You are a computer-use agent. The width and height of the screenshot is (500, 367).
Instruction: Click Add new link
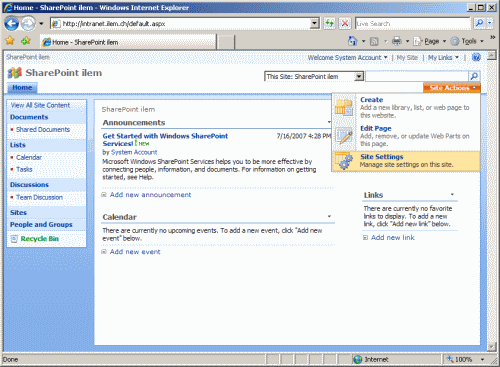393,237
